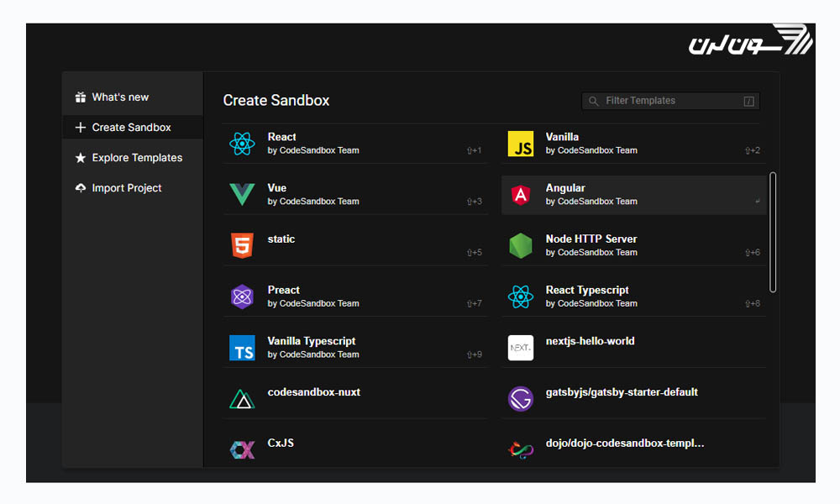Select the codesandbox-nuxt triangle icon
Viewport: 840px width, 504px height.
point(242,399)
